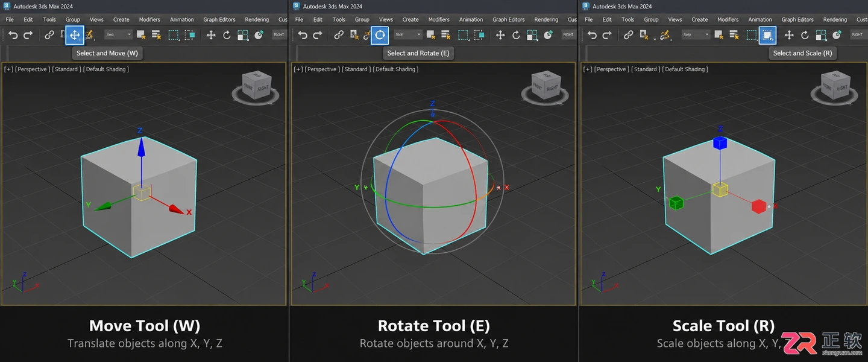Viewport: 868px width, 362px height.
Task: Open [+] viewport menu in Move Tool panel
Action: pyautogui.click(x=8, y=69)
